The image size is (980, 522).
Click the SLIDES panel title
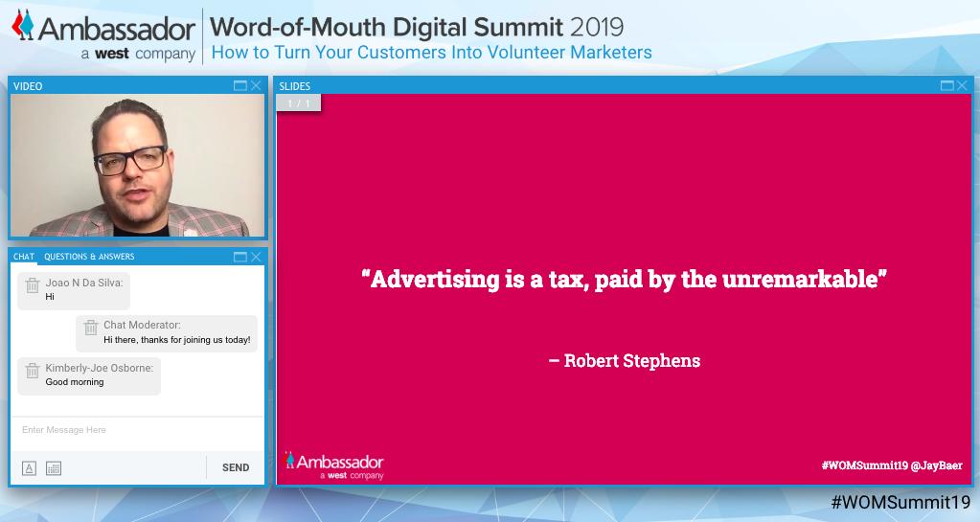point(295,86)
